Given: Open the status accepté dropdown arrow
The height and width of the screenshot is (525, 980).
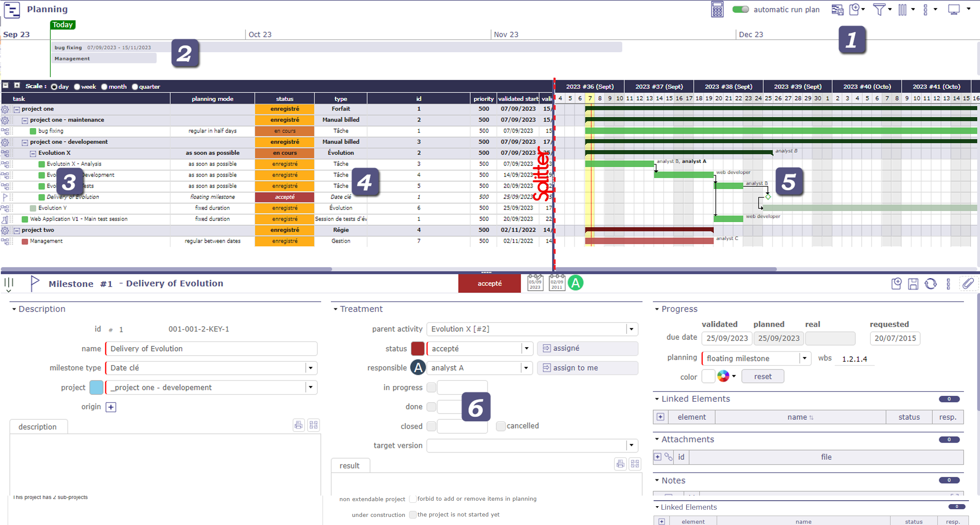Looking at the screenshot, I should click(x=527, y=348).
